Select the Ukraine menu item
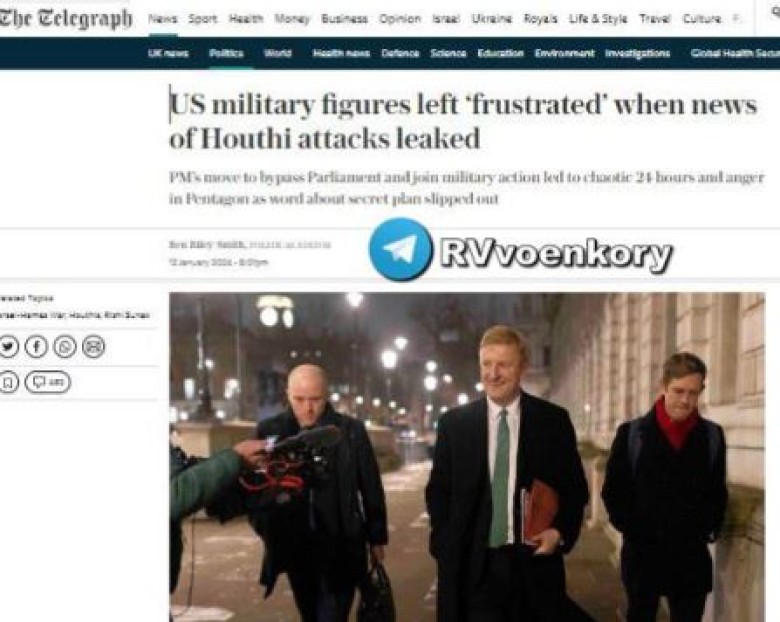Screen dimensions: 780x622 click(x=491, y=19)
